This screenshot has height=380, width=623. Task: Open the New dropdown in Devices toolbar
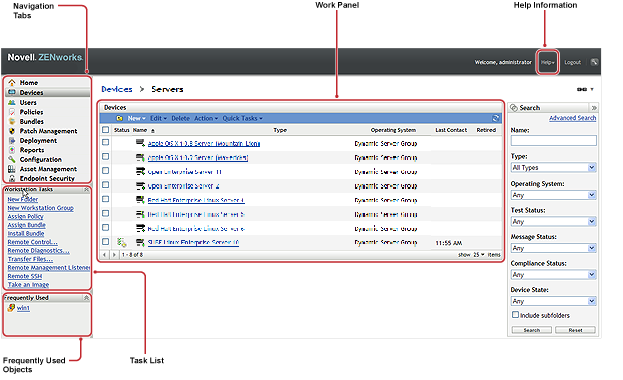(136, 118)
